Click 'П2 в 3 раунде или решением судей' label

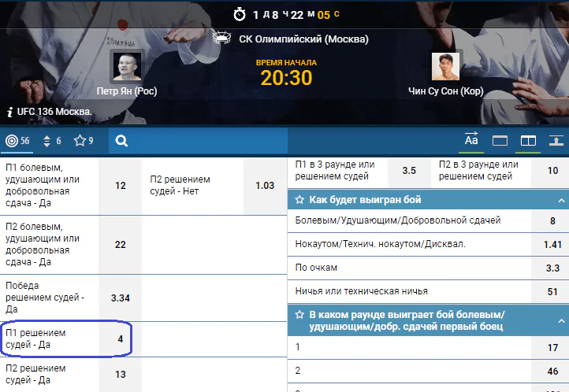point(478,170)
